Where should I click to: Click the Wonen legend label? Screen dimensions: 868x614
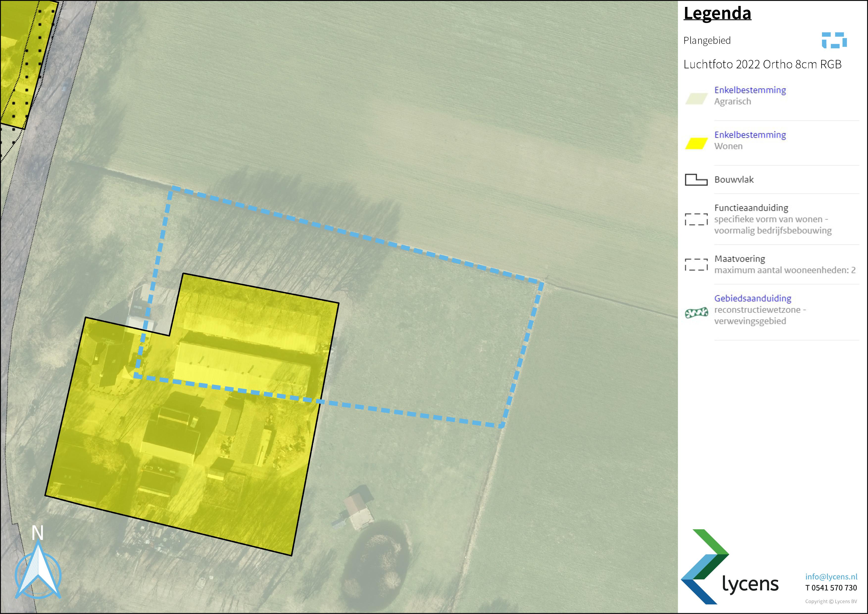point(728,146)
